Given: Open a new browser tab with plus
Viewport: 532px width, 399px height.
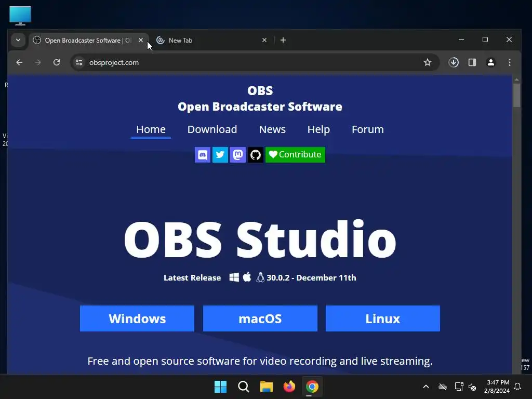Looking at the screenshot, I should (x=283, y=40).
